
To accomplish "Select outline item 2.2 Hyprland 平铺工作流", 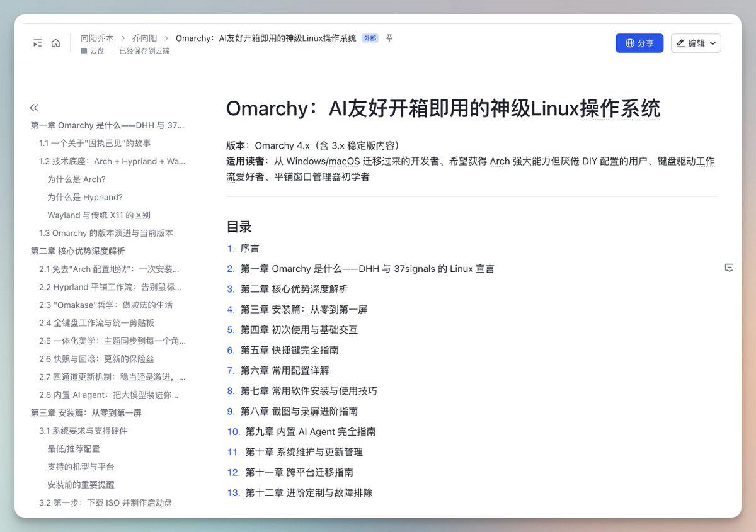I will pos(110,287).
